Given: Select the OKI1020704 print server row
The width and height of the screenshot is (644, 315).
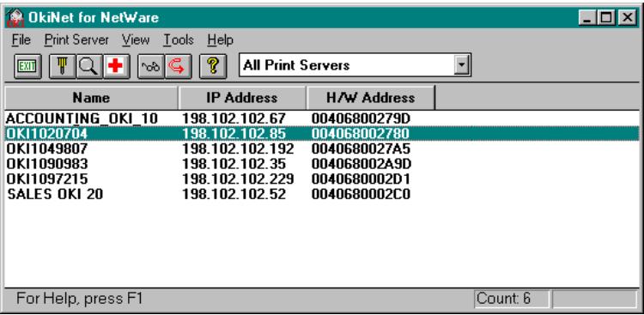Looking at the screenshot, I should tap(322, 134).
